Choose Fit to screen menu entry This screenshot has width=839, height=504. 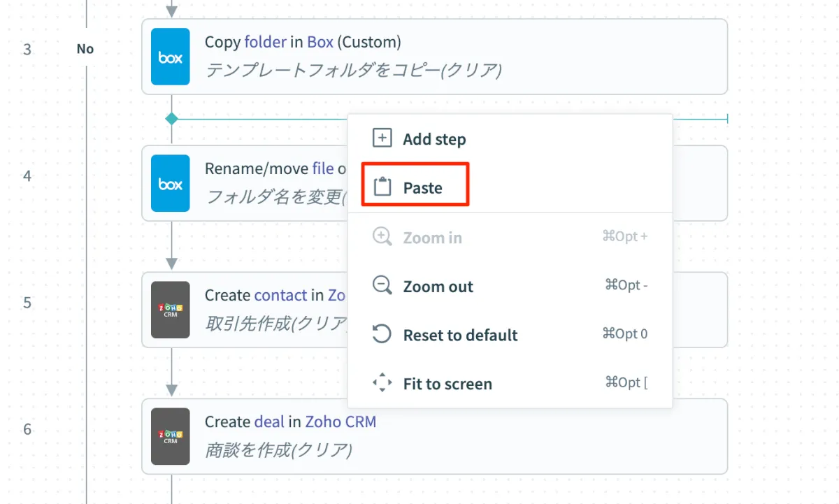point(447,384)
